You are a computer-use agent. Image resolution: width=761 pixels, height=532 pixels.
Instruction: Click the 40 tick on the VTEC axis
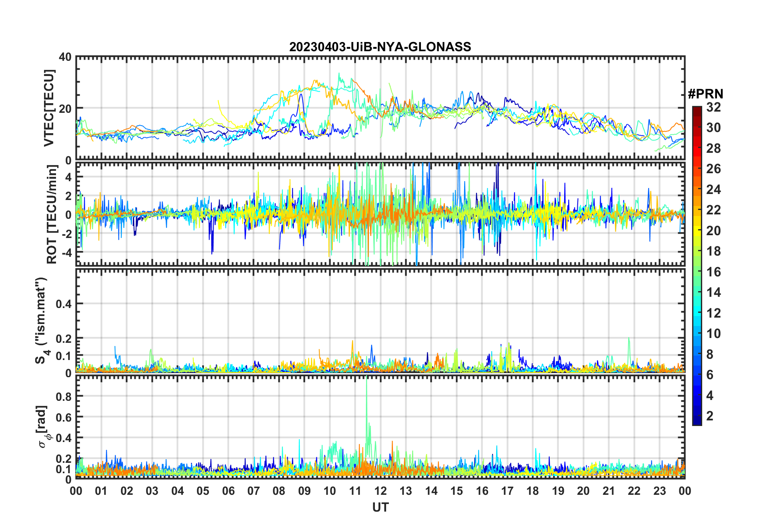tap(65, 57)
